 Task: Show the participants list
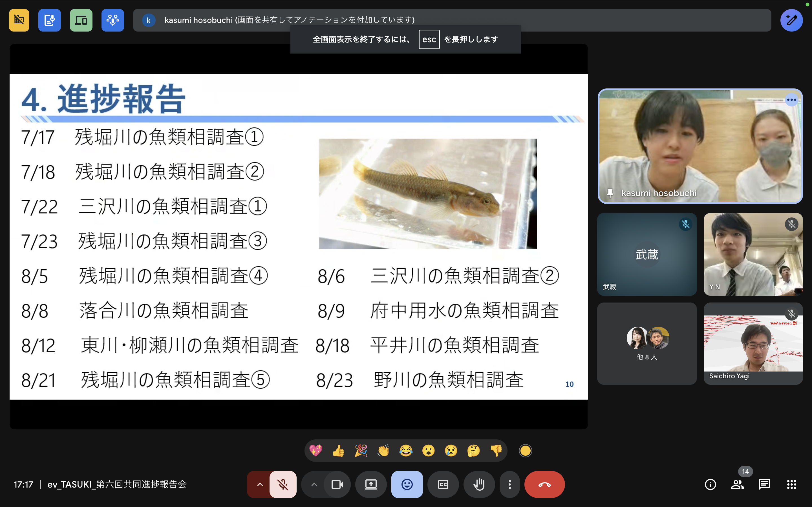pos(737,484)
